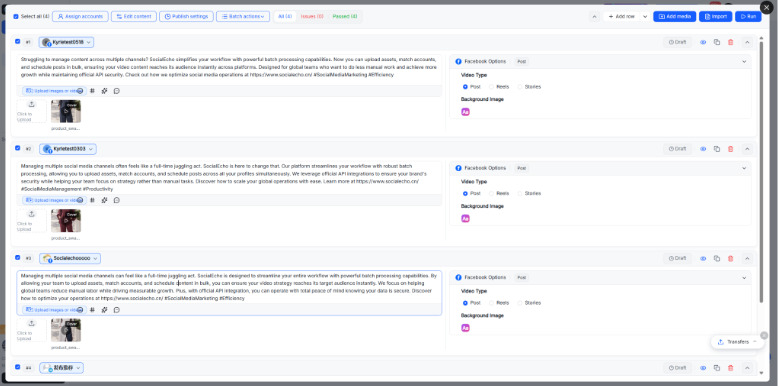This screenshot has width=778, height=386.
Task: Click the Add media button
Action: pyautogui.click(x=675, y=16)
